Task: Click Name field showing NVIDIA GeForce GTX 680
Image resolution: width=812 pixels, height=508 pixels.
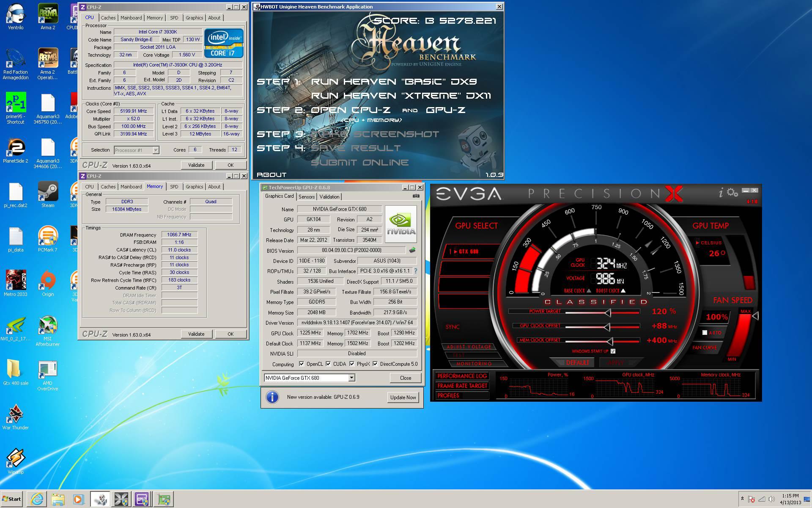Action: point(340,209)
